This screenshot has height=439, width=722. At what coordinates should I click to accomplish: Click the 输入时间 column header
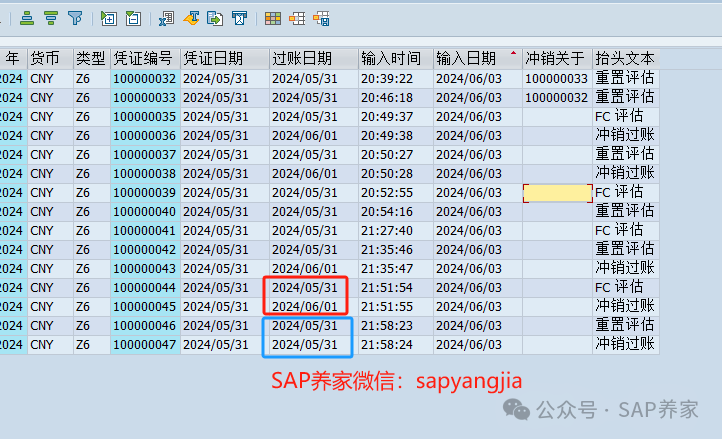(x=396, y=59)
